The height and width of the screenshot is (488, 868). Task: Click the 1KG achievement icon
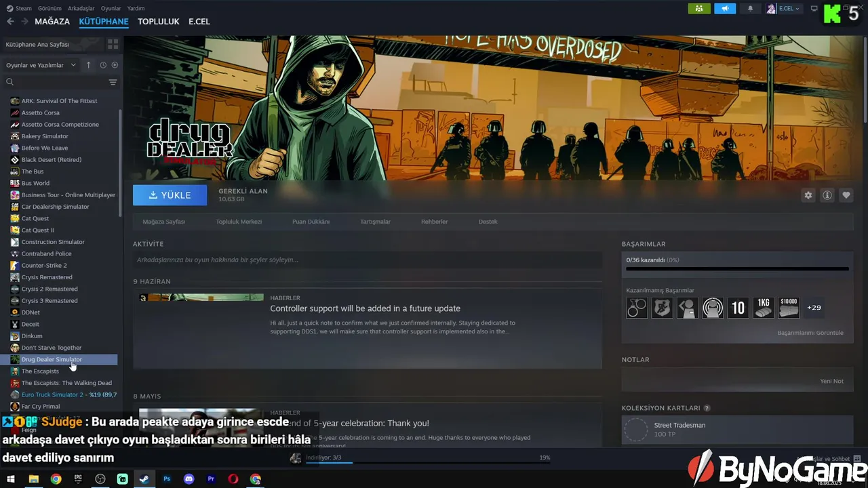(x=764, y=308)
